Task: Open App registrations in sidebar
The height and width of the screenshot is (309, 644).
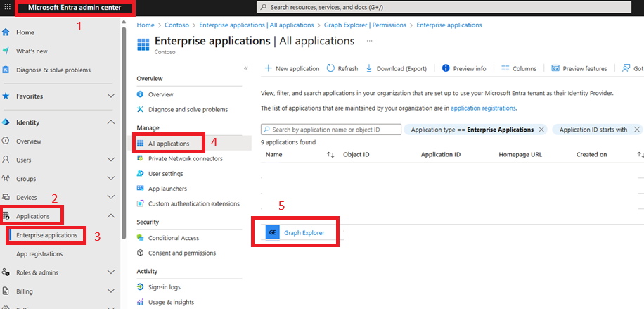Action: click(39, 254)
